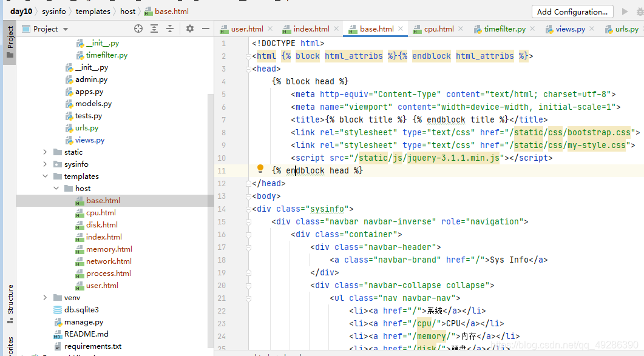Select base.html in project tree
Viewport: 644px width, 356px height.
(103, 200)
